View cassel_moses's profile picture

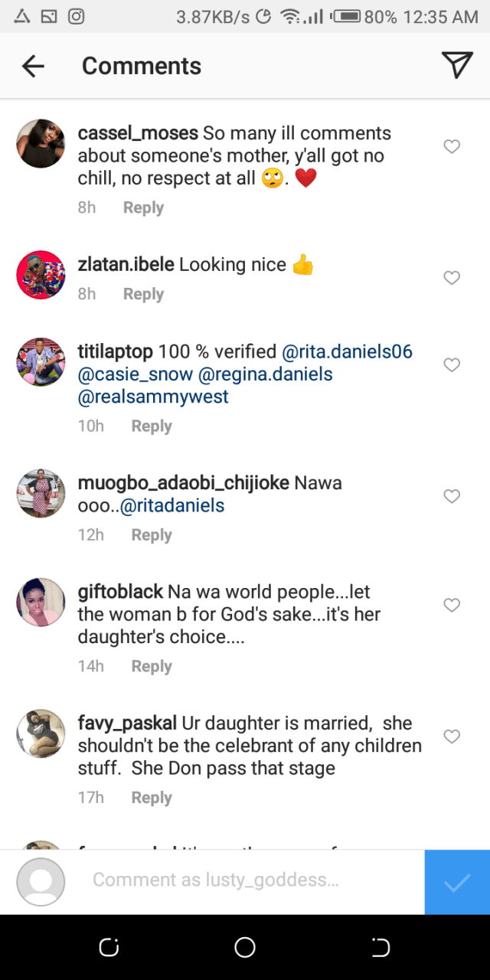pos(41,143)
